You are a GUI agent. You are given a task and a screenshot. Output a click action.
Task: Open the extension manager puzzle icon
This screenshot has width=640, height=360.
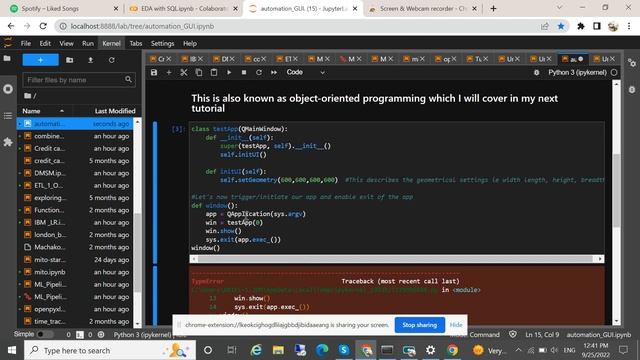7,142
